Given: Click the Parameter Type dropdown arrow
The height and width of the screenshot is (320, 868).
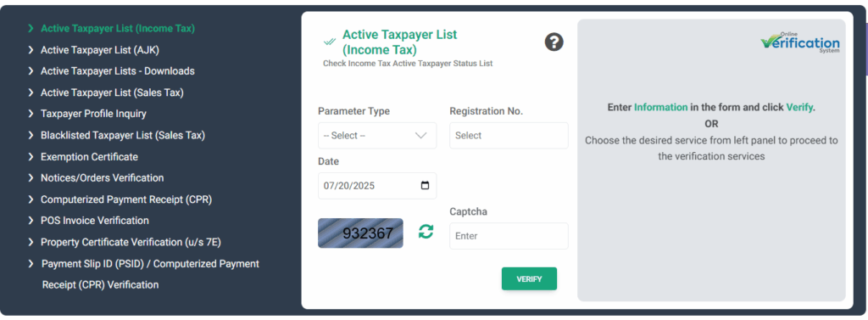Looking at the screenshot, I should [x=420, y=135].
